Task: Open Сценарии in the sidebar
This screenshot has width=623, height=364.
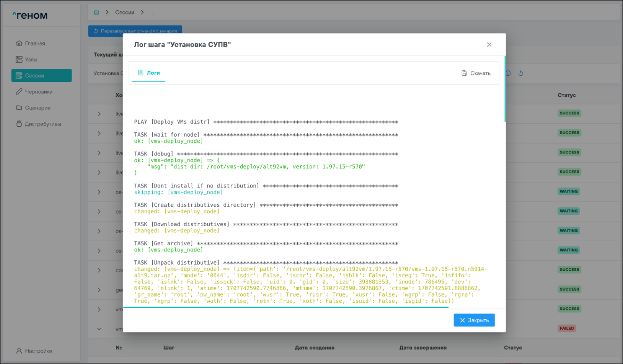Action: point(37,108)
